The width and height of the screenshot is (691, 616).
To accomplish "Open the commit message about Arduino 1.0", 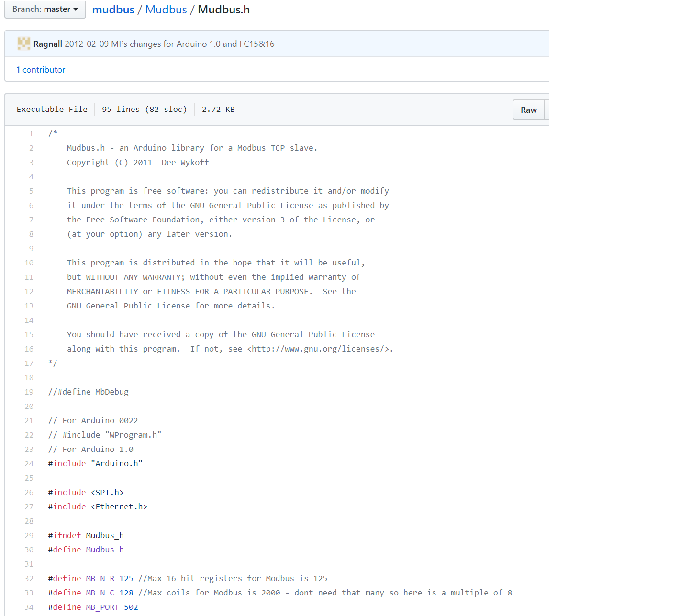I will click(169, 44).
